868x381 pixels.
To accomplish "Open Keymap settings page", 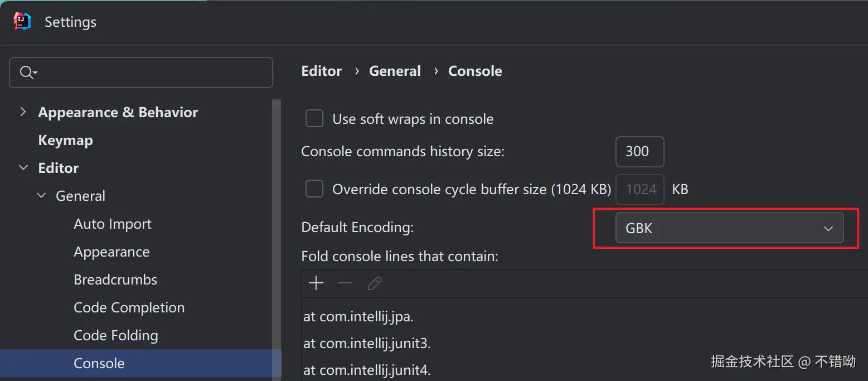I will (65, 140).
